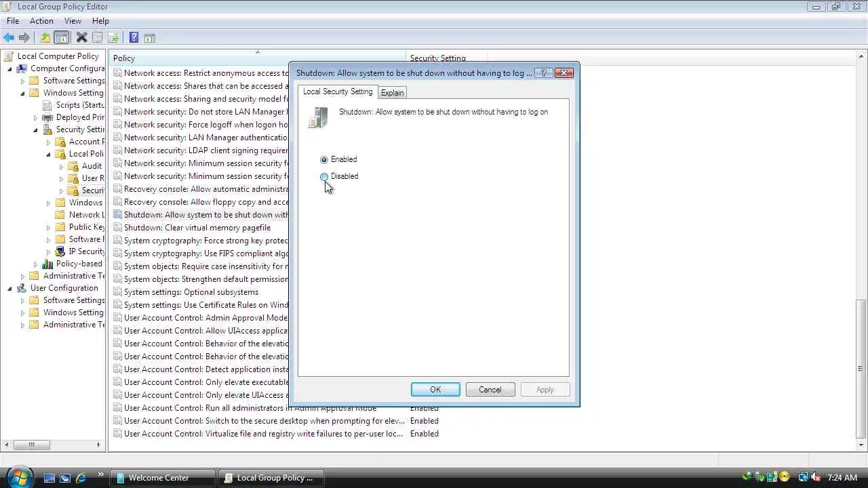Select the Disabled radio button
Screen dimensions: 868x488
click(324, 177)
